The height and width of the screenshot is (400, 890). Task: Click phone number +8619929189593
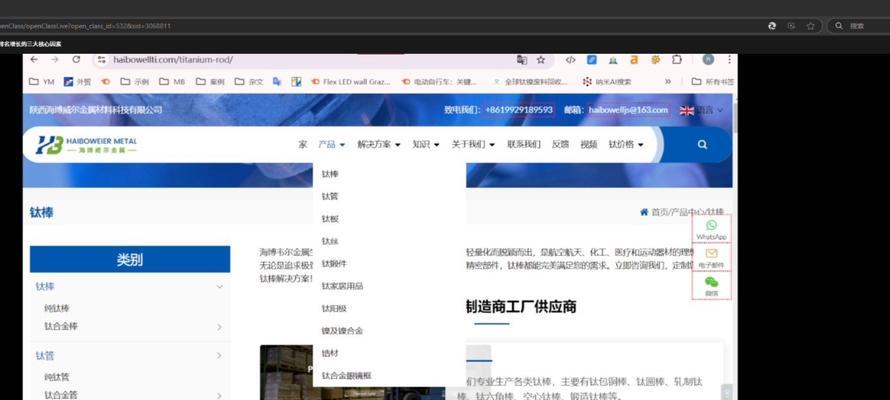pos(519,110)
